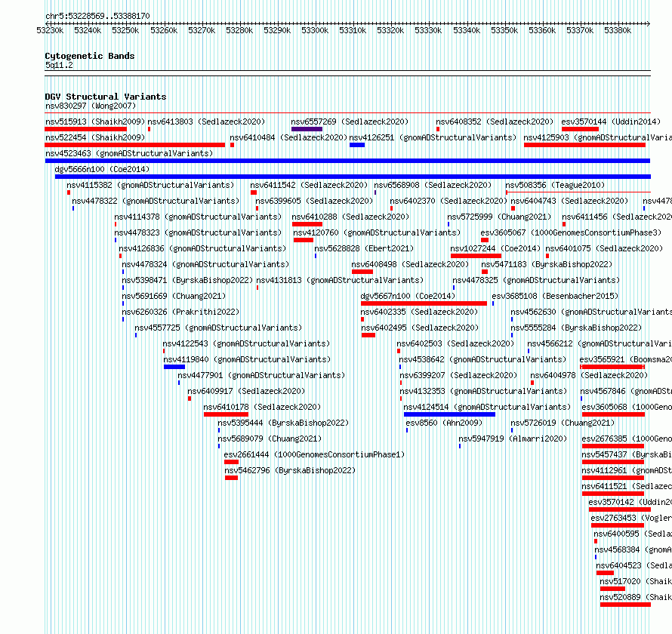Click nsv5691669 (Chuang2021) label
This screenshot has width=672, height=634.
pos(174,296)
